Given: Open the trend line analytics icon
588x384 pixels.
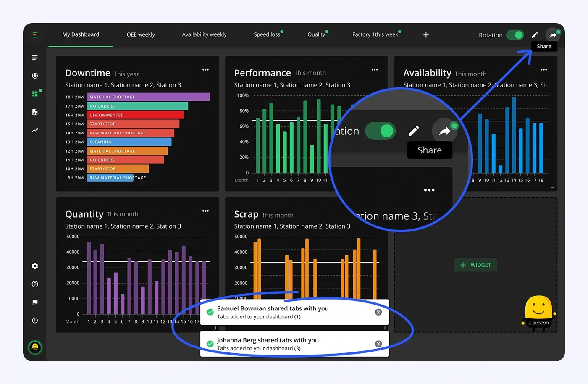Looking at the screenshot, I should 35,130.
